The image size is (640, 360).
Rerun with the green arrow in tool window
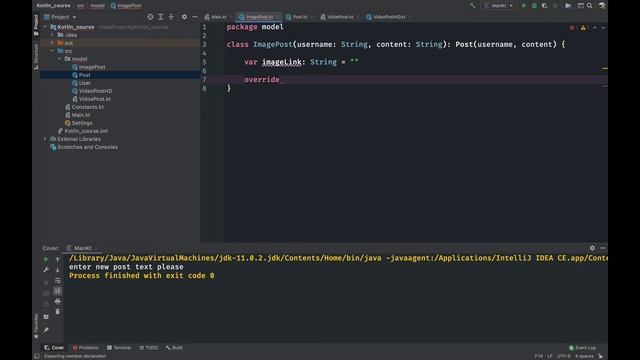(x=46, y=259)
